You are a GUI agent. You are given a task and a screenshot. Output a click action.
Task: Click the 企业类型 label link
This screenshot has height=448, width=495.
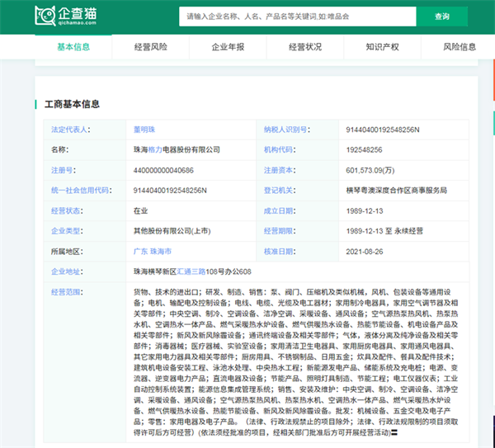(x=65, y=231)
